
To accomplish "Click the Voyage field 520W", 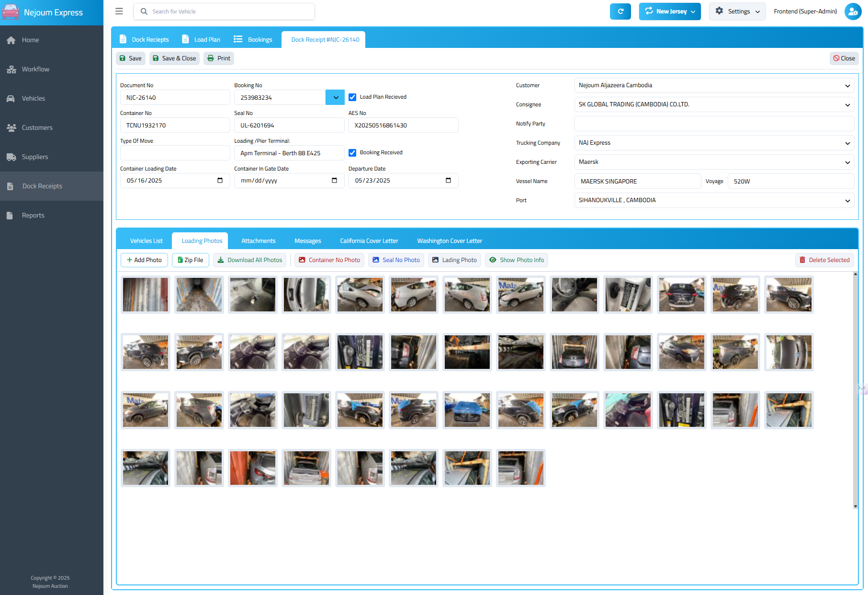I will pyautogui.click(x=791, y=181).
